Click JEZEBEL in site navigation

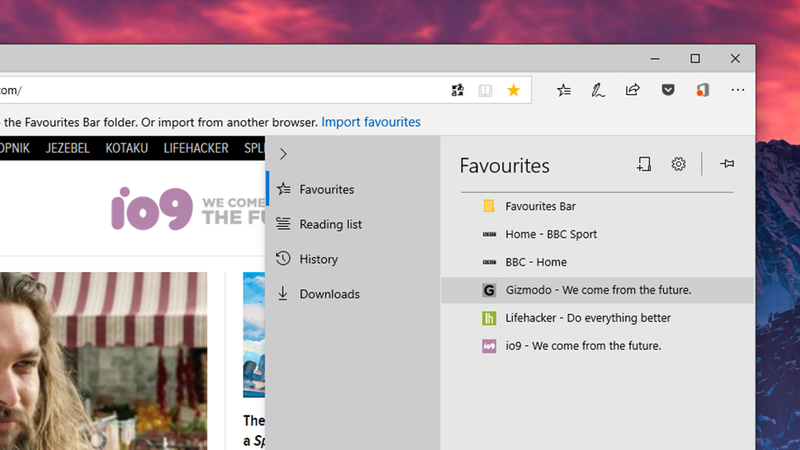pos(67,148)
